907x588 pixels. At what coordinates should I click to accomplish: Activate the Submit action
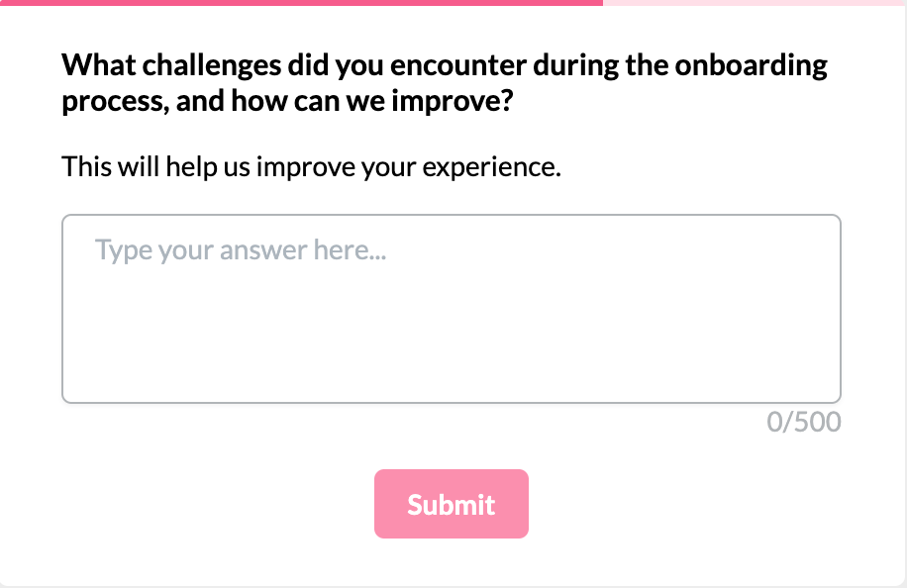click(x=451, y=504)
